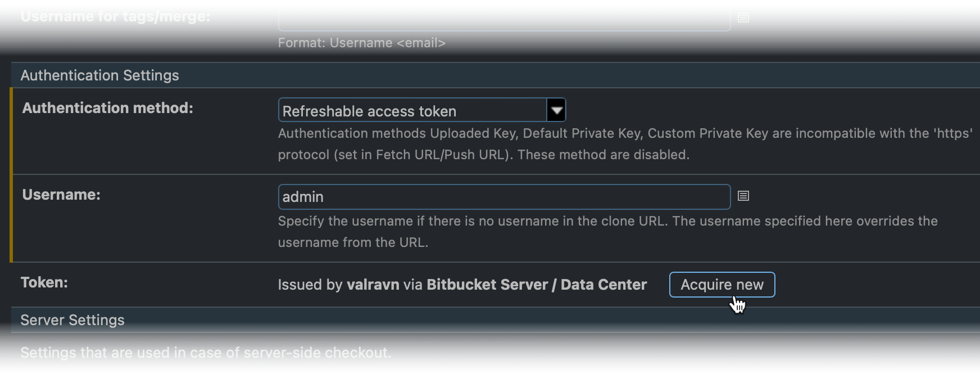The width and height of the screenshot is (980, 378).
Task: Click the help text about clone URL username
Action: tap(607, 232)
